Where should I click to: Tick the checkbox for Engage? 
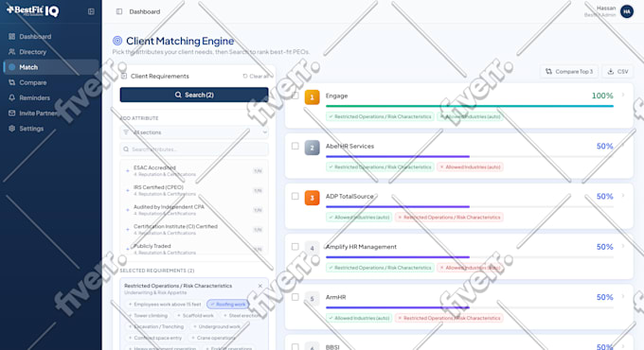[295, 96]
